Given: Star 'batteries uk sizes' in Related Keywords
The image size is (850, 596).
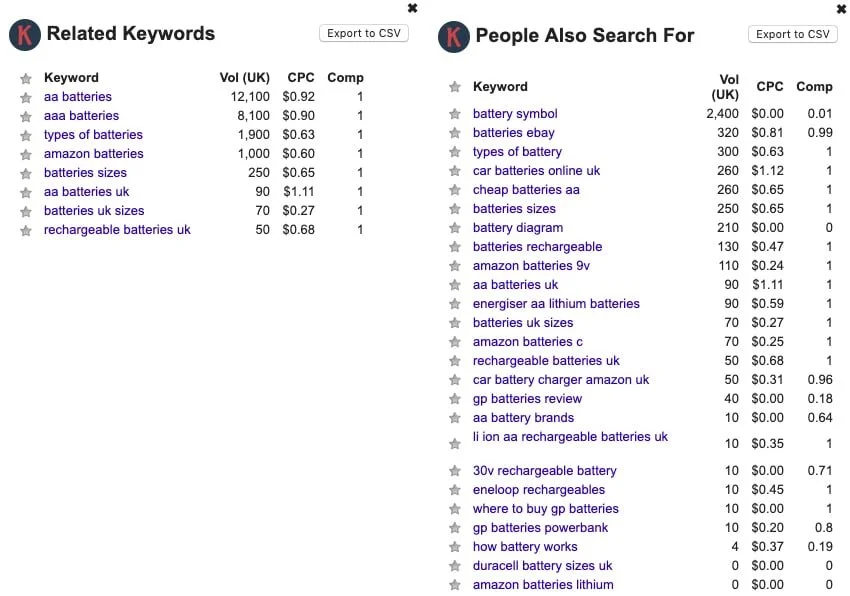Looking at the screenshot, I should pos(25,212).
